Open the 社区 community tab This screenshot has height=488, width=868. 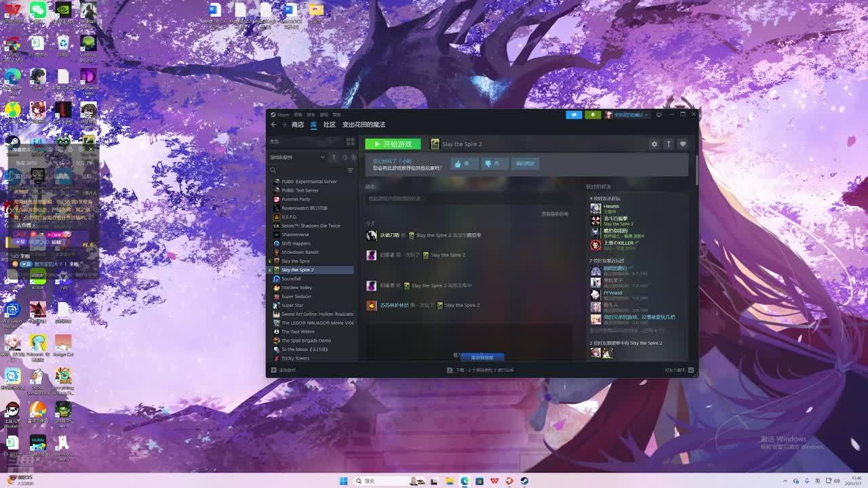tap(330, 125)
